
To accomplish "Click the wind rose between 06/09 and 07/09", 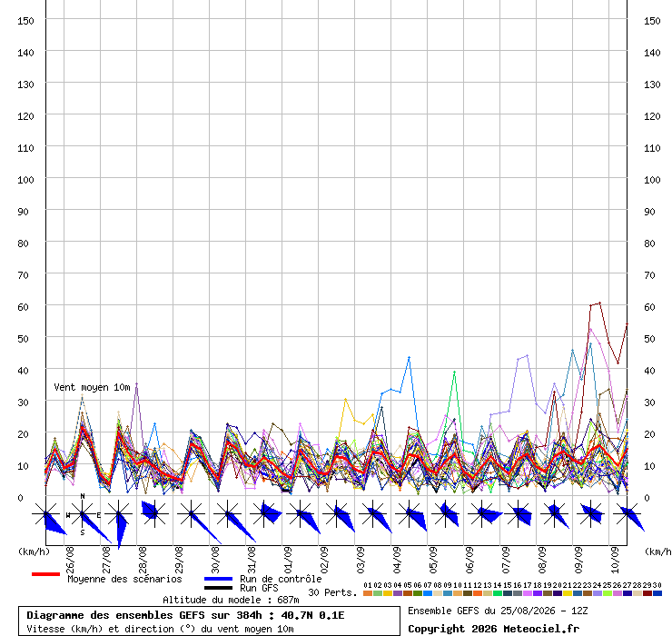I will coord(482,513).
